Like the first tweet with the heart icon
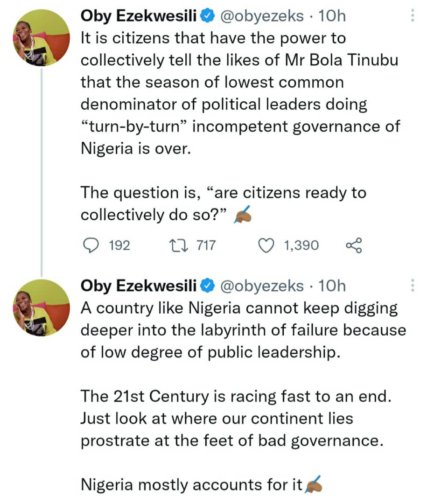 266,245
